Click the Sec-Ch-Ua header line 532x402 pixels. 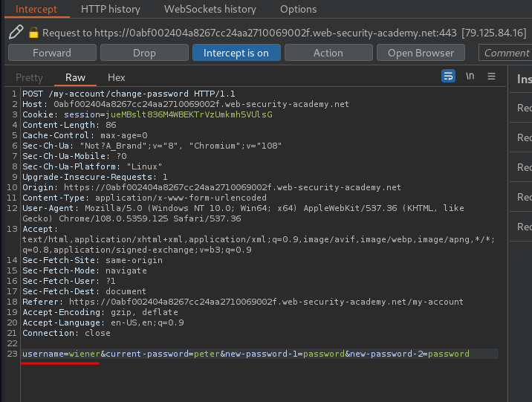[x=152, y=146]
